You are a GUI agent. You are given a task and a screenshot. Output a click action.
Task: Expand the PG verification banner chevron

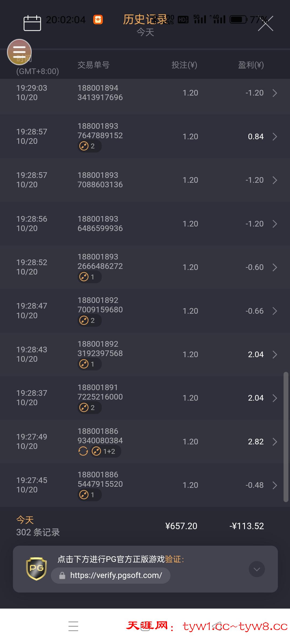[x=257, y=569]
